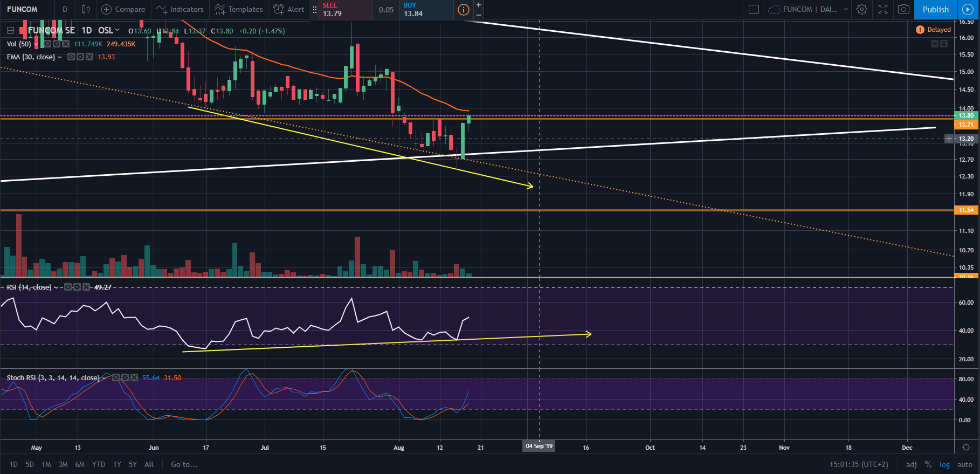Collapse the FUNCOM SE legend panel
This screenshot has height=474, width=980.
10,31
